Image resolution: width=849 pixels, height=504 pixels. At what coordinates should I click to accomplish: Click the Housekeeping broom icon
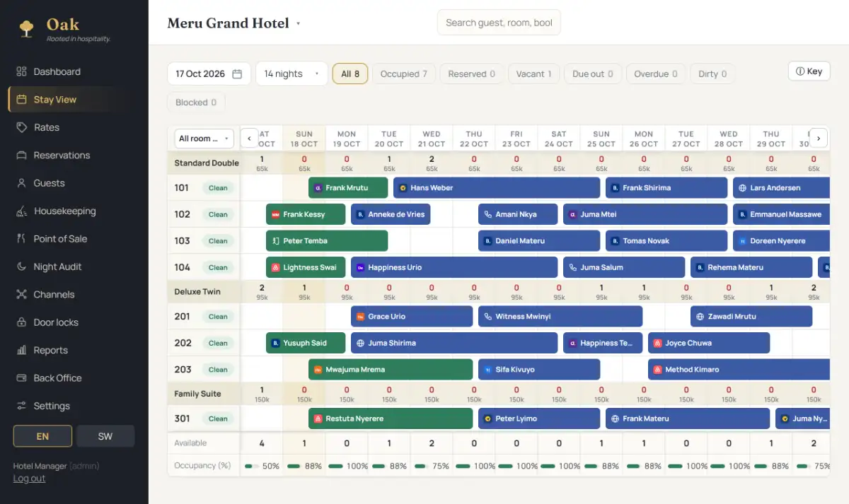pyautogui.click(x=21, y=211)
